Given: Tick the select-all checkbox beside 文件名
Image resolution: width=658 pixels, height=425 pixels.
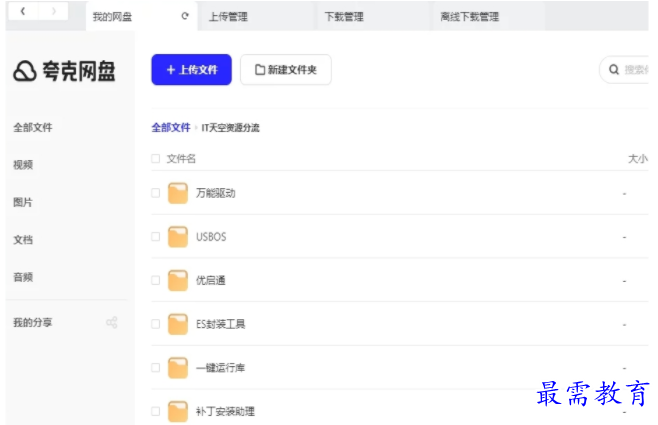Looking at the screenshot, I should click(156, 158).
